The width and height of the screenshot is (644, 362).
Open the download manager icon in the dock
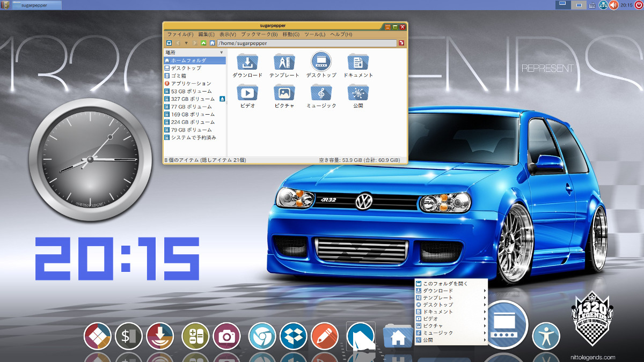[160, 336]
